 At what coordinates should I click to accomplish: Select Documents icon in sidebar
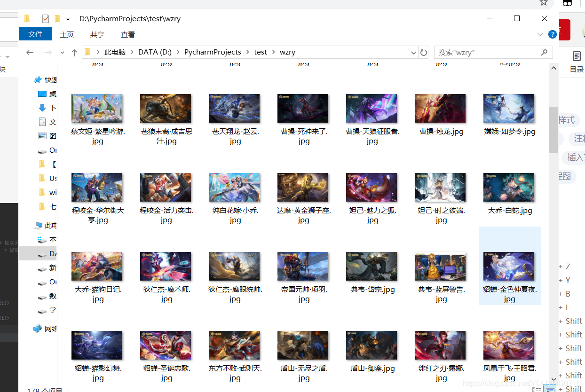42,122
